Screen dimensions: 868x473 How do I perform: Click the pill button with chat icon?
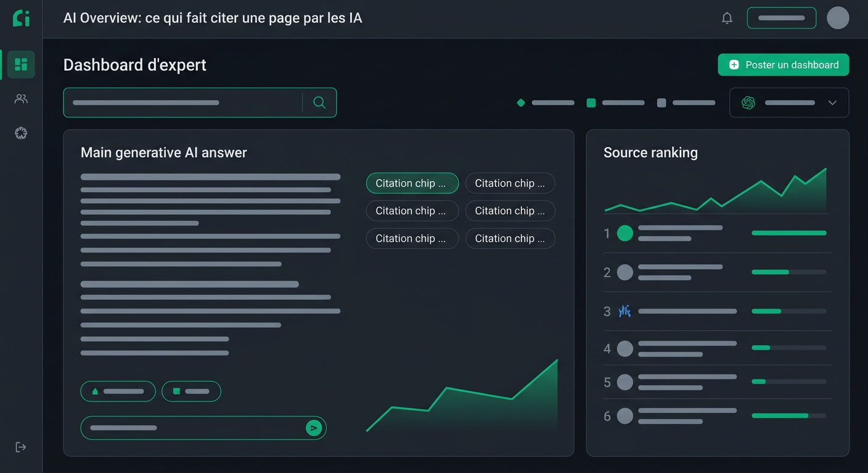(191, 391)
